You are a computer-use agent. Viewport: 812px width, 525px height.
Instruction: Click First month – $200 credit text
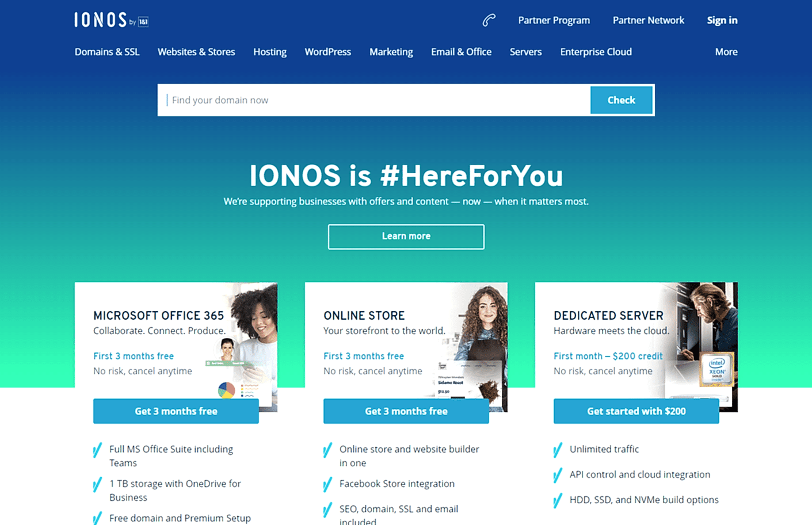point(608,356)
